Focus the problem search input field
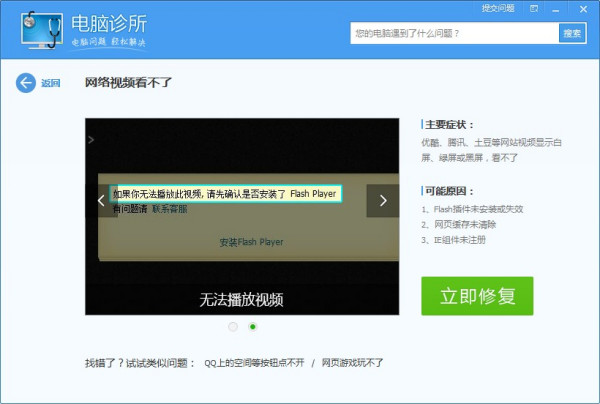This screenshot has width=600, height=404. (455, 33)
